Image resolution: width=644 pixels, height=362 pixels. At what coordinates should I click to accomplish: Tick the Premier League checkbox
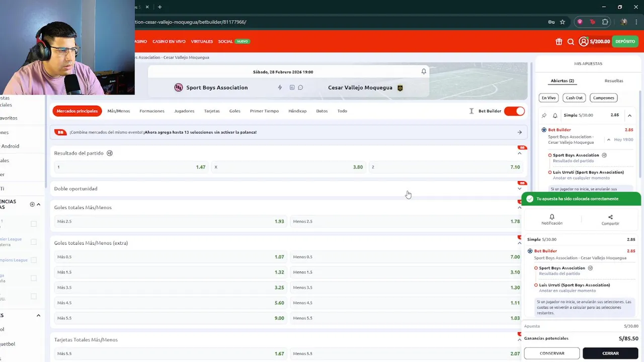pyautogui.click(x=34, y=242)
